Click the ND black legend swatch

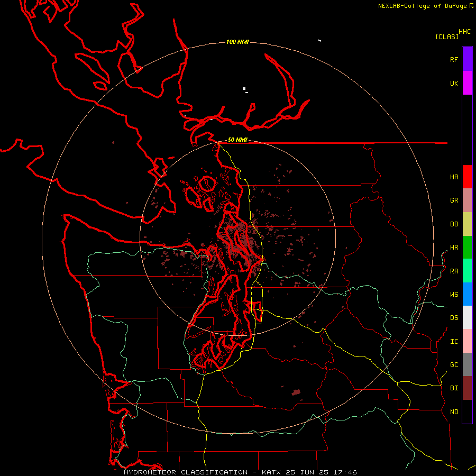click(x=467, y=411)
